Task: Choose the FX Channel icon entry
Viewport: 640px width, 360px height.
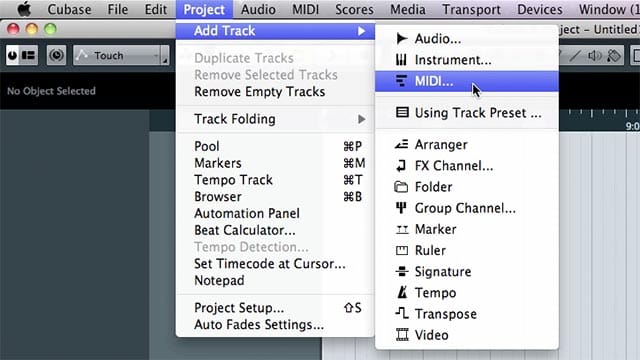Action: coord(401,166)
